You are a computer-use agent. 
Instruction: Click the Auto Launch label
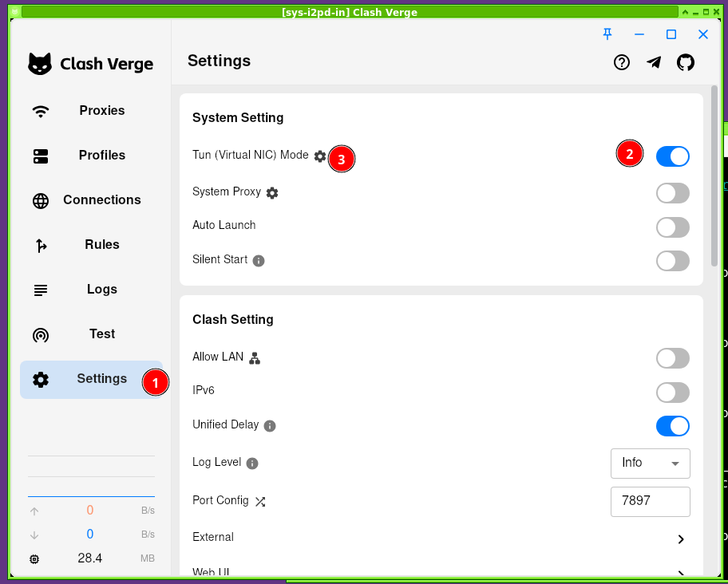pyautogui.click(x=224, y=225)
